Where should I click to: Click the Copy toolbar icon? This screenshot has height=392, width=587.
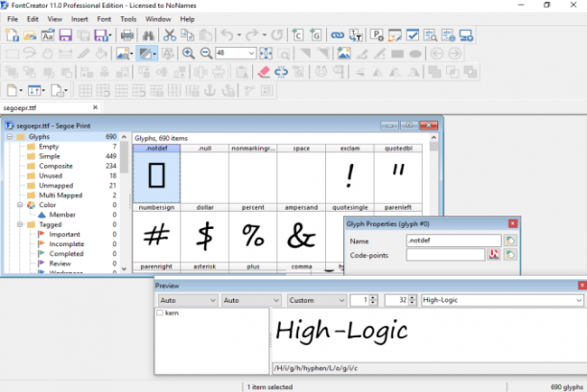188,35
